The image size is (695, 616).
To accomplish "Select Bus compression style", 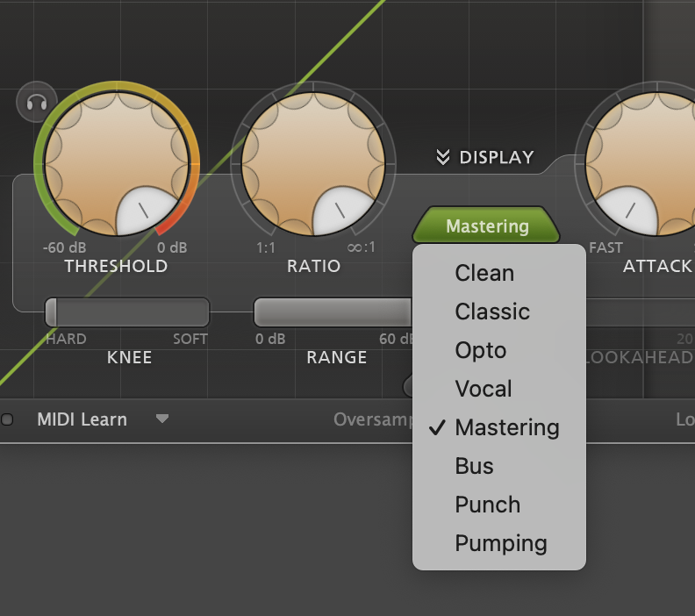I will click(x=499, y=466).
